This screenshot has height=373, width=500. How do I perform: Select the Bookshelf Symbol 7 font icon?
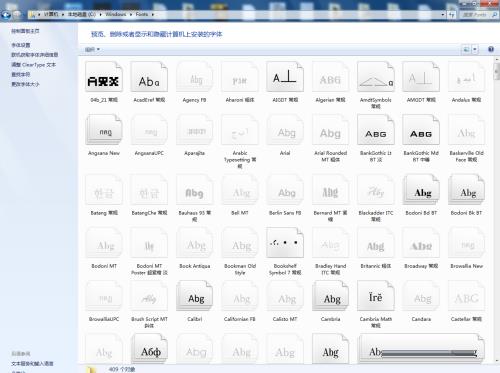285,243
